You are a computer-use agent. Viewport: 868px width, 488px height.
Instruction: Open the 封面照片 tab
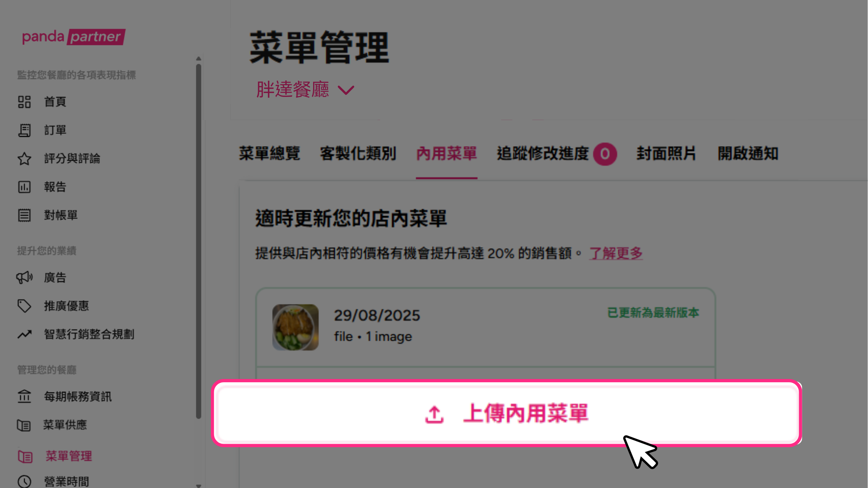pos(666,154)
